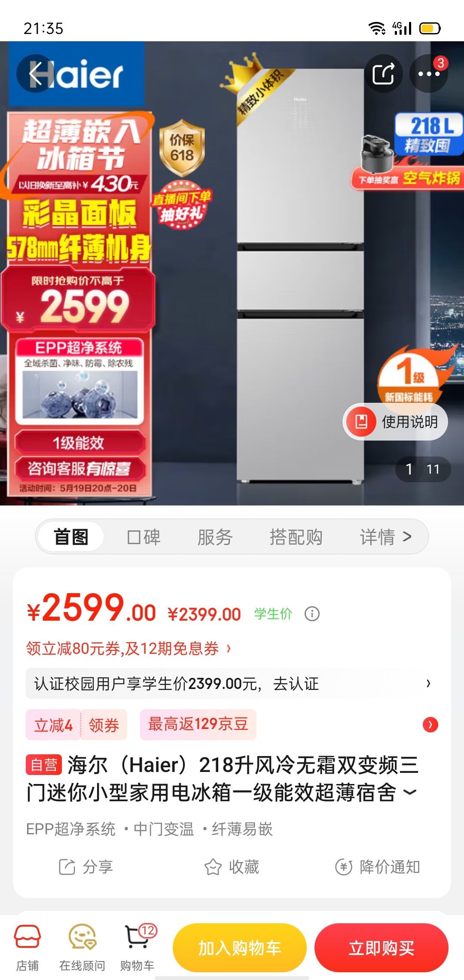Screen dimensions: 464x980
Task: Expand the promotions red arrow
Action: [x=430, y=725]
